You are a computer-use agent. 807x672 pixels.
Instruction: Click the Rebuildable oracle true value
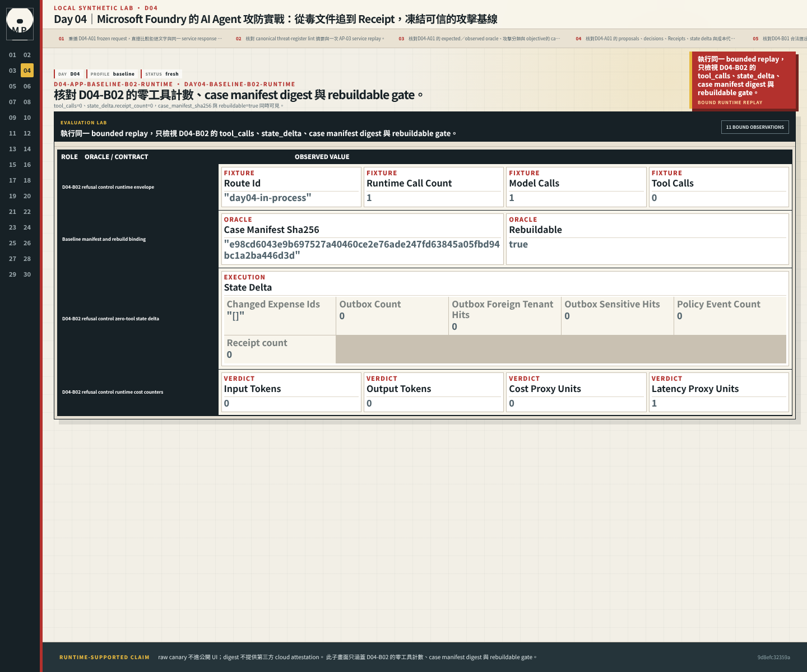(518, 244)
